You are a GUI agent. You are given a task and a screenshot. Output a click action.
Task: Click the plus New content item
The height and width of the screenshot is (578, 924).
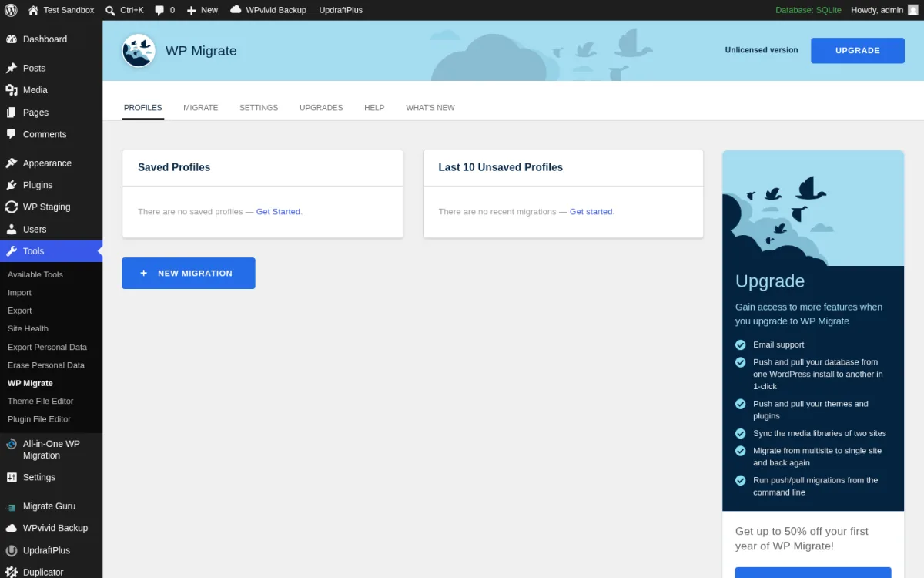tap(202, 10)
